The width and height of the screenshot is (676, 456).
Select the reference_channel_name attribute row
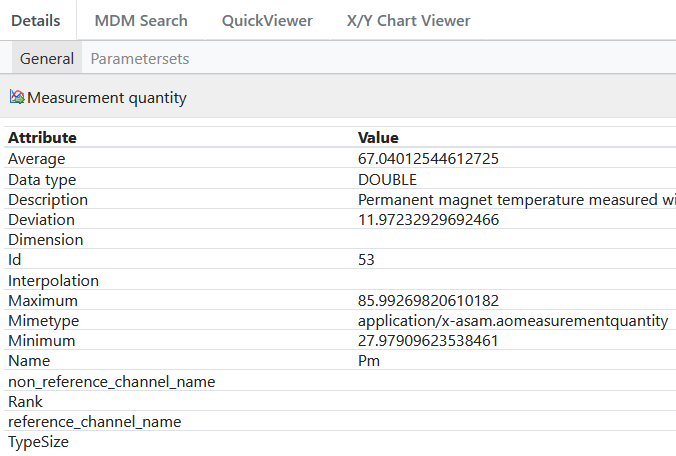pos(95,421)
